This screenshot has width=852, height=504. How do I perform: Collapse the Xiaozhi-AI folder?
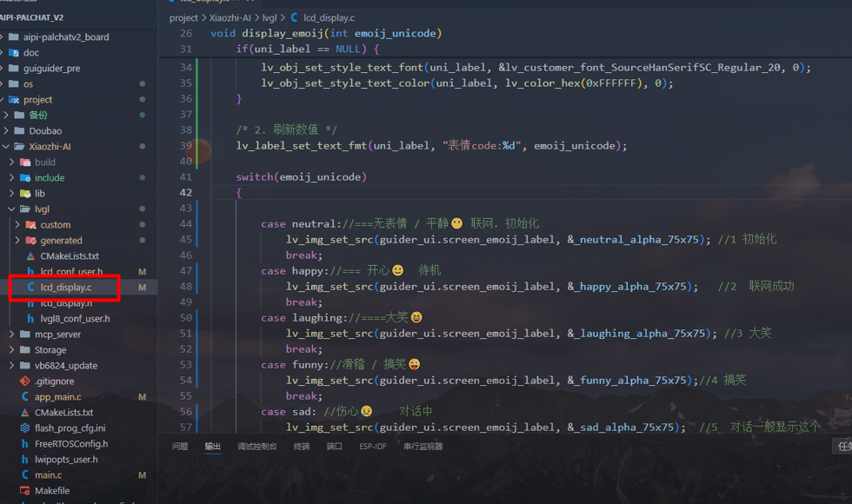point(7,147)
